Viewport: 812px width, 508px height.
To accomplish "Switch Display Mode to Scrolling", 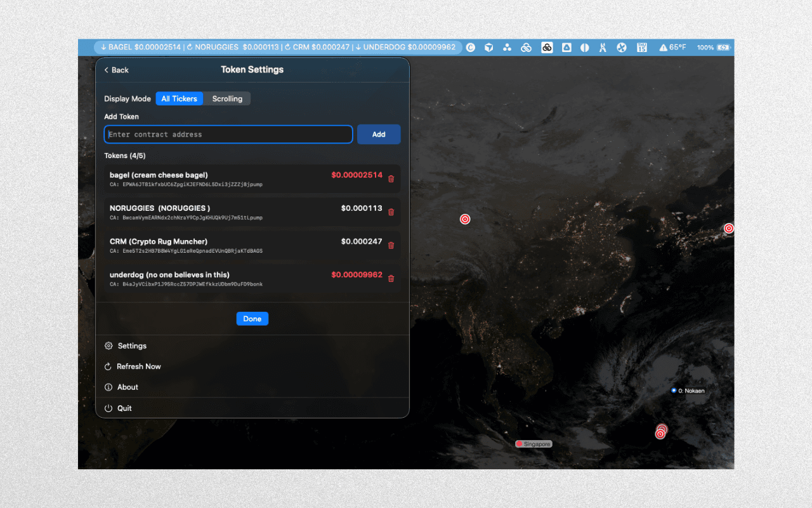I will (x=226, y=98).
